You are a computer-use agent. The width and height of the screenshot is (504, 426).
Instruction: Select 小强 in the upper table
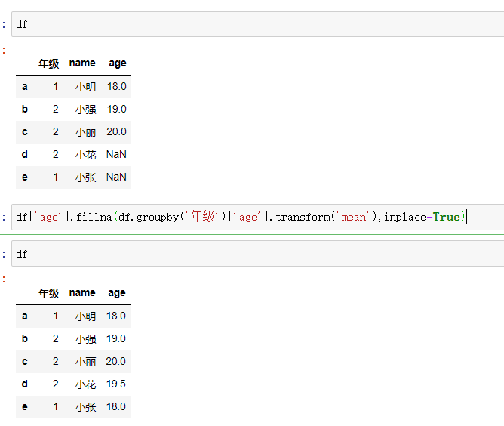85,110
